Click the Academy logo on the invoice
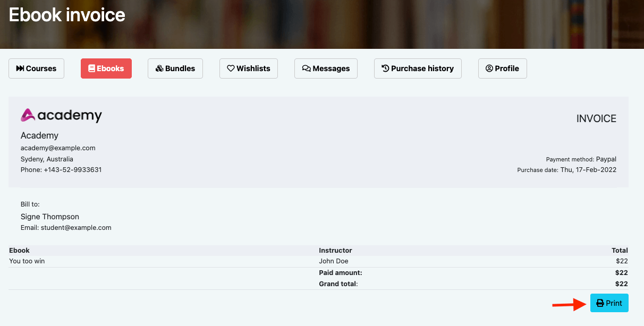Viewport: 644px width, 326px height. [x=61, y=115]
